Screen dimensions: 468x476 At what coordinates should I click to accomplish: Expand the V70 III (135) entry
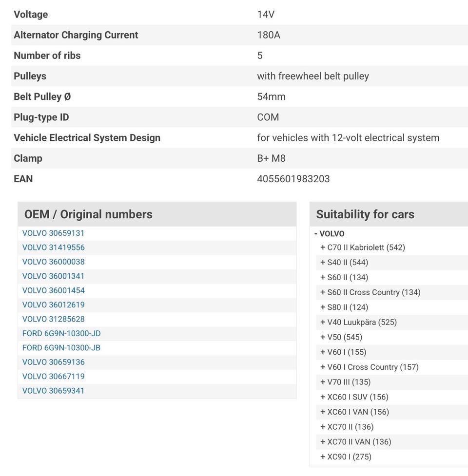[345, 382]
